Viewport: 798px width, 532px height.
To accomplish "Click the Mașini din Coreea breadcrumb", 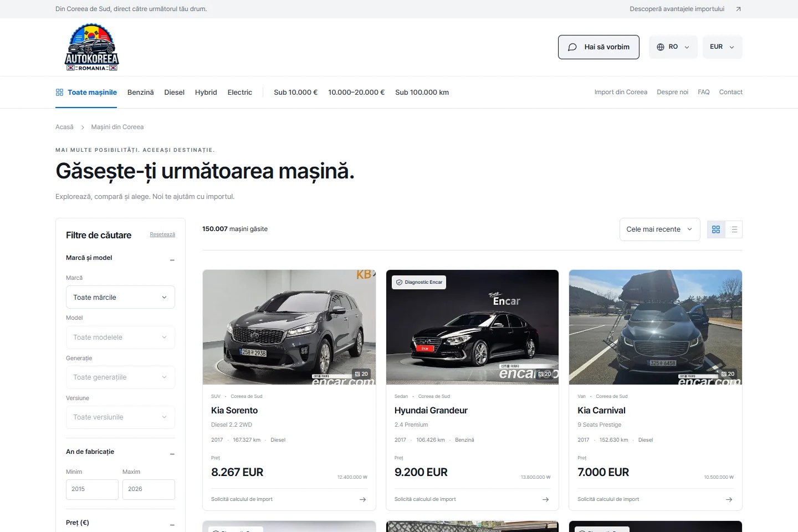I will click(x=117, y=127).
